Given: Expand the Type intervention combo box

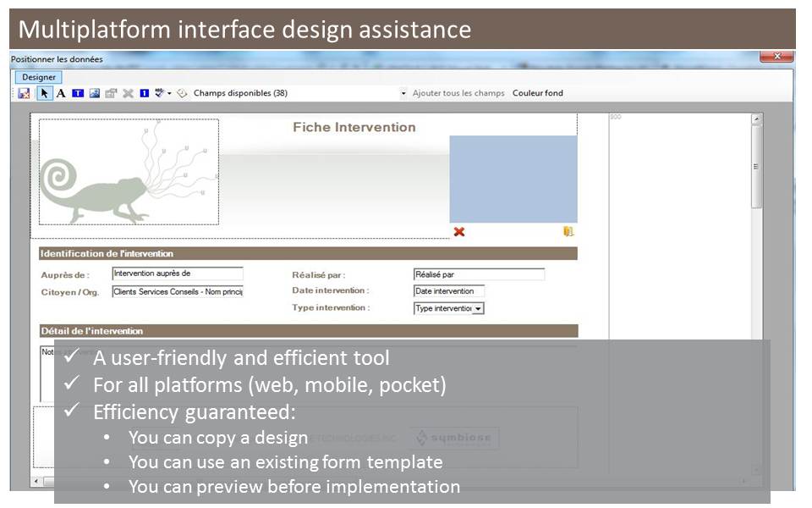Looking at the screenshot, I should (478, 309).
